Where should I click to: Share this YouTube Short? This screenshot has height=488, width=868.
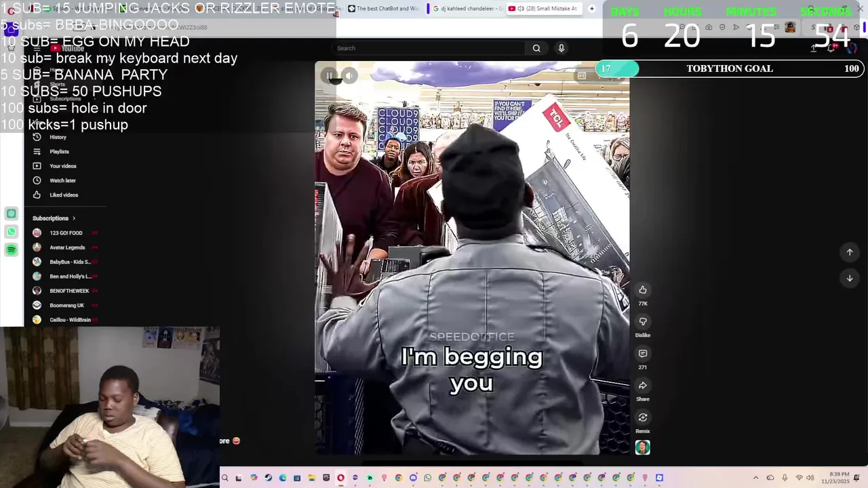click(x=643, y=386)
